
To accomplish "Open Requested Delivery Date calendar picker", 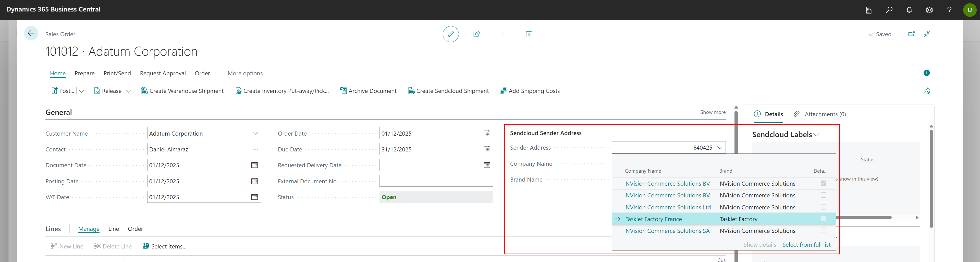I will [487, 165].
